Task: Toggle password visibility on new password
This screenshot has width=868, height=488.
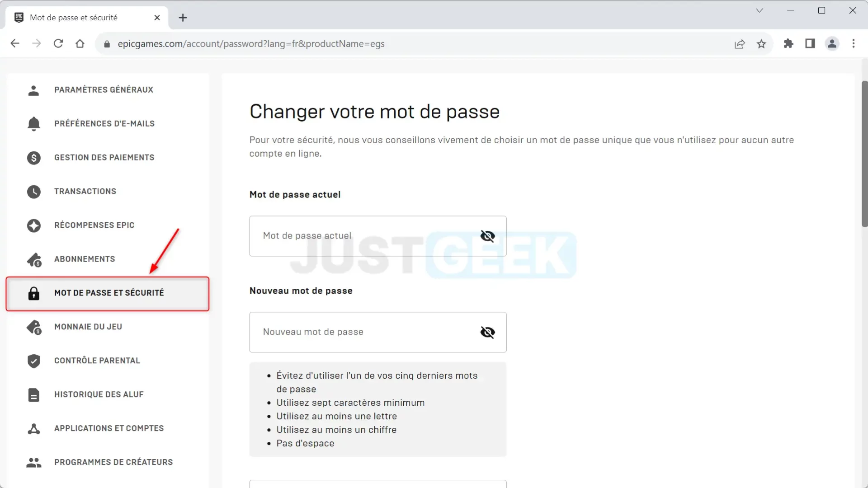Action: (488, 332)
